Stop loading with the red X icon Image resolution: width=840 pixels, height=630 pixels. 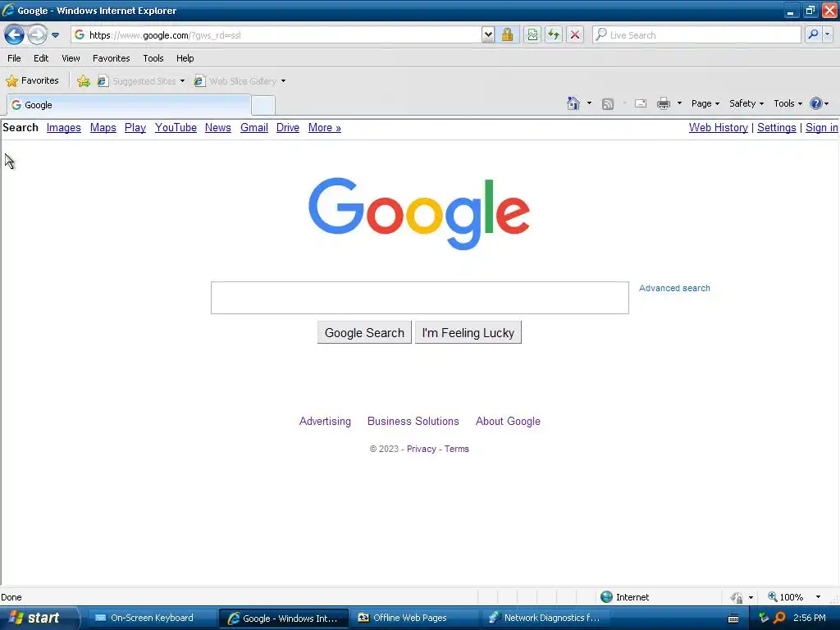(x=575, y=34)
